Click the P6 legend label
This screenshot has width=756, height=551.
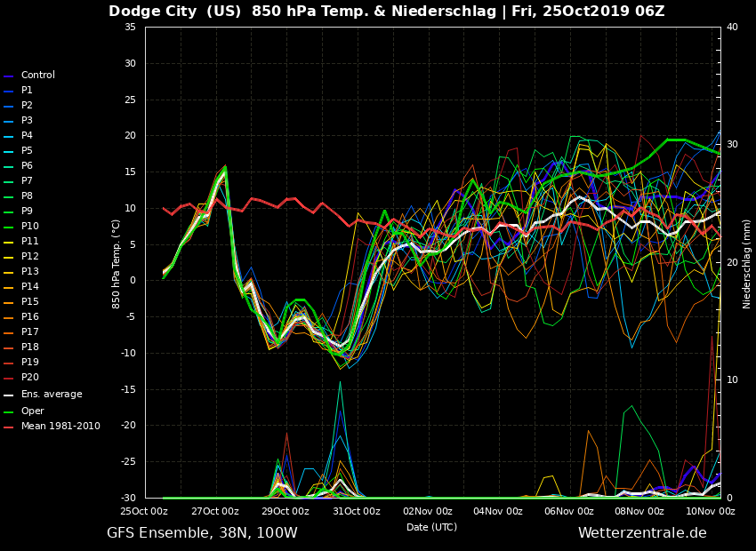[x=27, y=165]
